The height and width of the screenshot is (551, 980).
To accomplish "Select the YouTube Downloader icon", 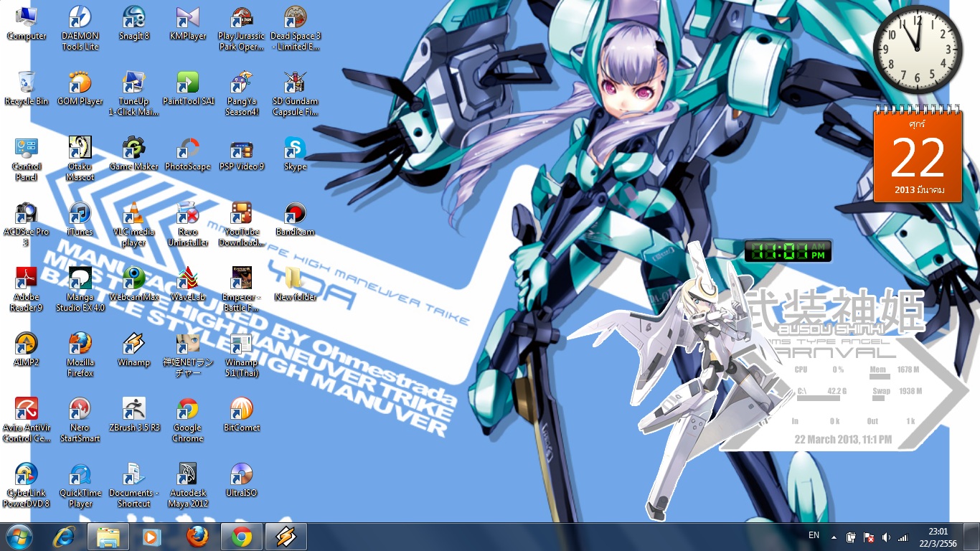I will point(242,225).
